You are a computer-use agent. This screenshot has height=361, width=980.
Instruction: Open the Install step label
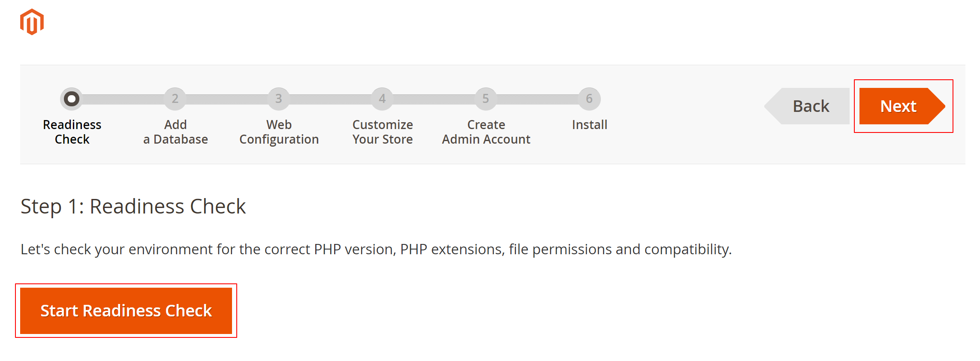click(589, 125)
